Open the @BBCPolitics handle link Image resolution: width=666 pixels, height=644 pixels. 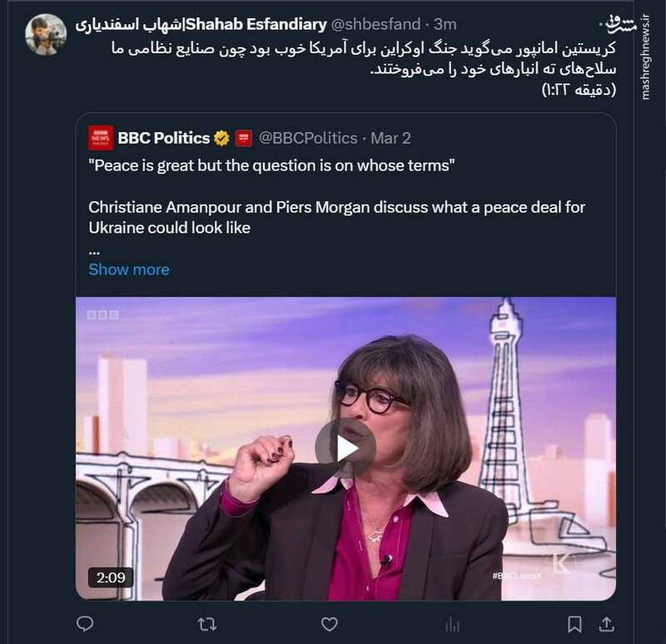click(x=308, y=138)
